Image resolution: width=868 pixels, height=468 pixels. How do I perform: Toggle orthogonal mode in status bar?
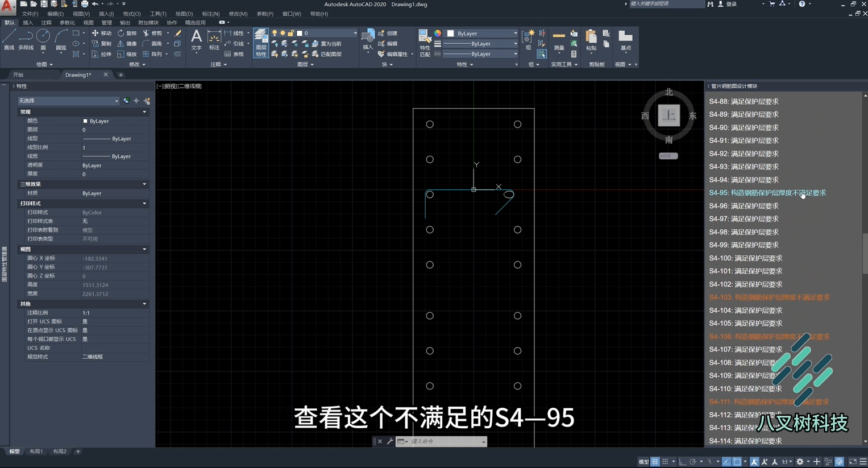click(683, 462)
